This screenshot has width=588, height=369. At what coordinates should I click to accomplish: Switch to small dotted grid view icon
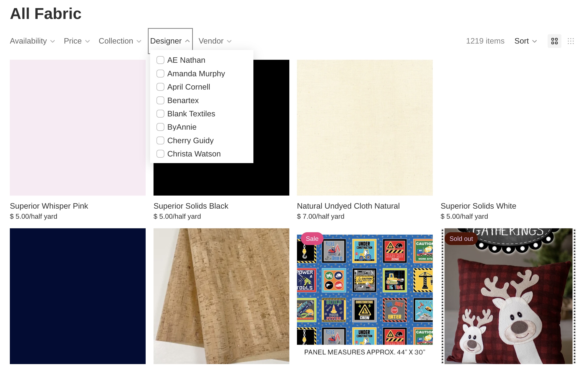(x=571, y=41)
